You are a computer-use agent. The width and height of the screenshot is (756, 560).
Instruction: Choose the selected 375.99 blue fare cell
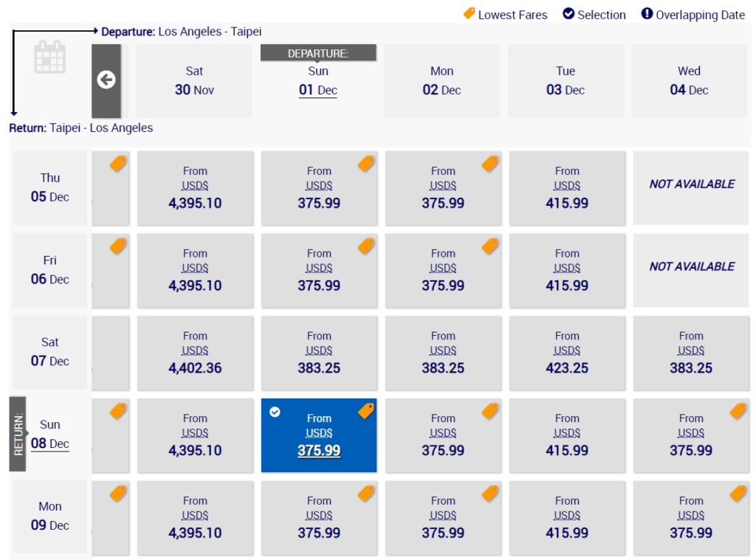pyautogui.click(x=319, y=435)
